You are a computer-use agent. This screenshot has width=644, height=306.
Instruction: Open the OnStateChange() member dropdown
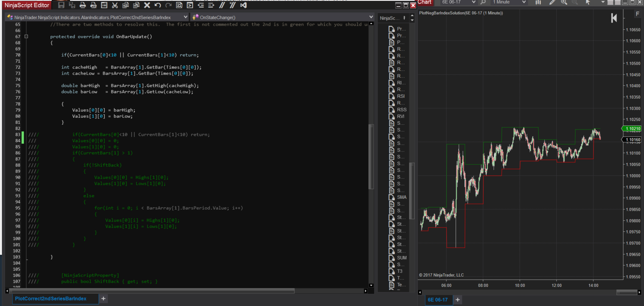tap(283, 17)
